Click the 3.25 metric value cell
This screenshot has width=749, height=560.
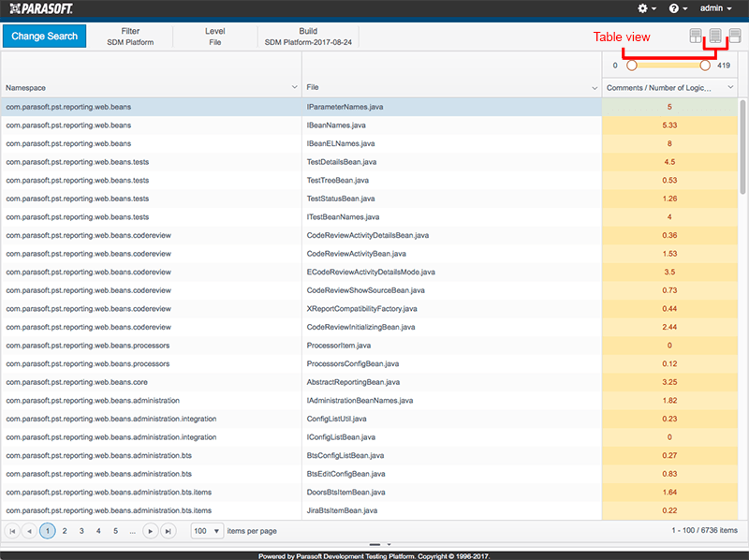coord(669,382)
